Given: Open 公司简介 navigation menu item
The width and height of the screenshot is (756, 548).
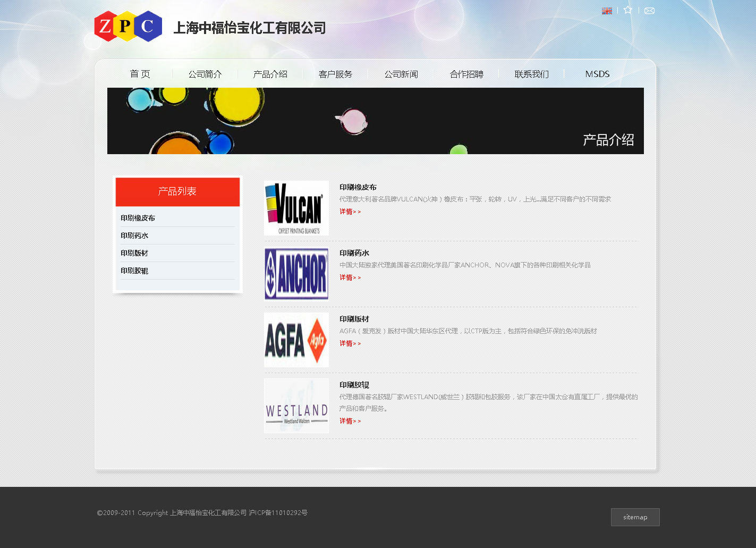Looking at the screenshot, I should pos(205,74).
